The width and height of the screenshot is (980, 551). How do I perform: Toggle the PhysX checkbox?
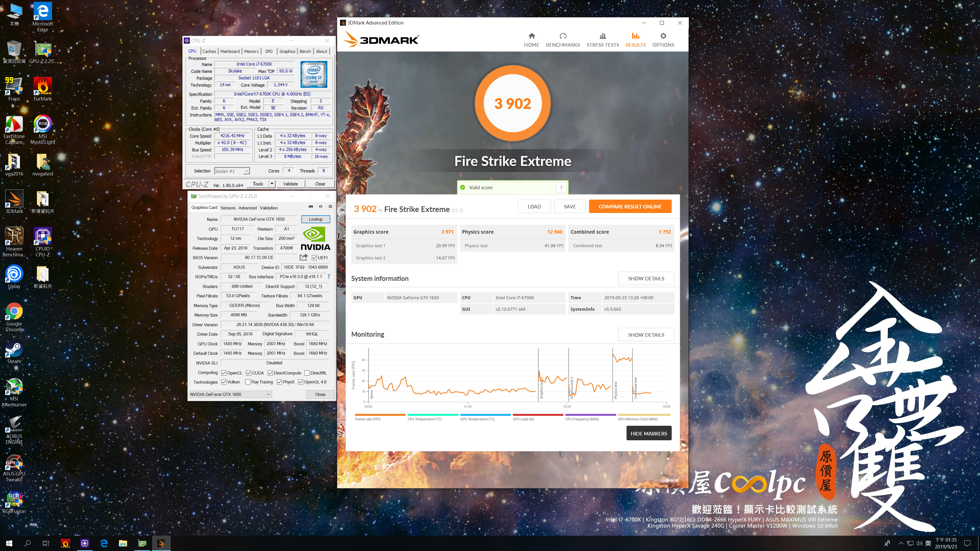pyautogui.click(x=280, y=382)
